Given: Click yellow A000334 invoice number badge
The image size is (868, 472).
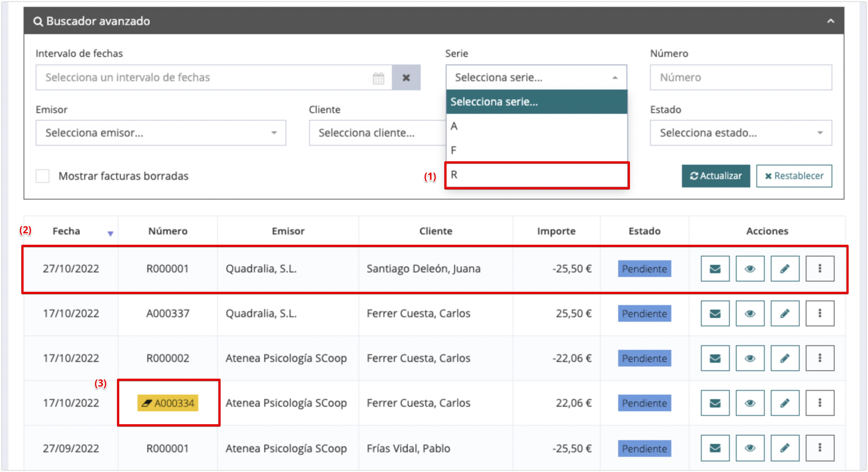Looking at the screenshot, I should (x=168, y=403).
